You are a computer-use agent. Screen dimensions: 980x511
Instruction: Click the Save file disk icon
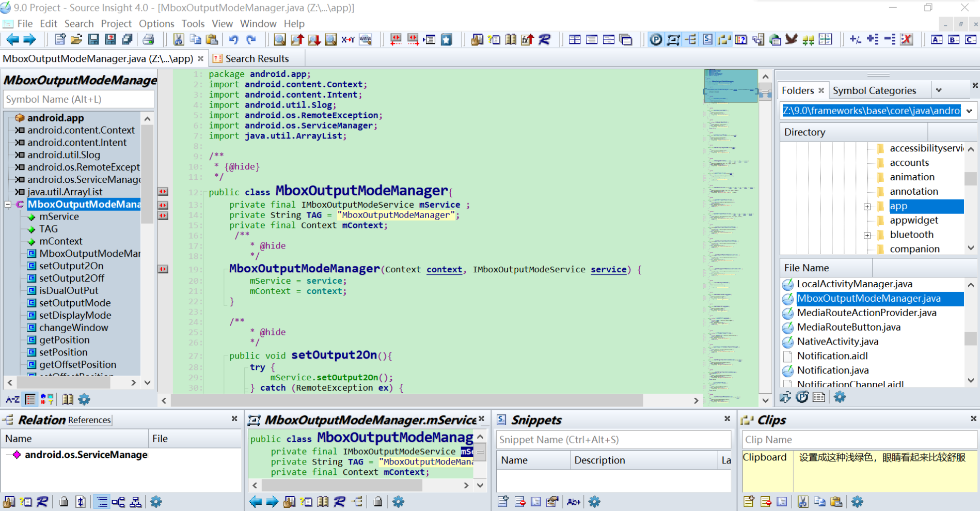pos(93,39)
